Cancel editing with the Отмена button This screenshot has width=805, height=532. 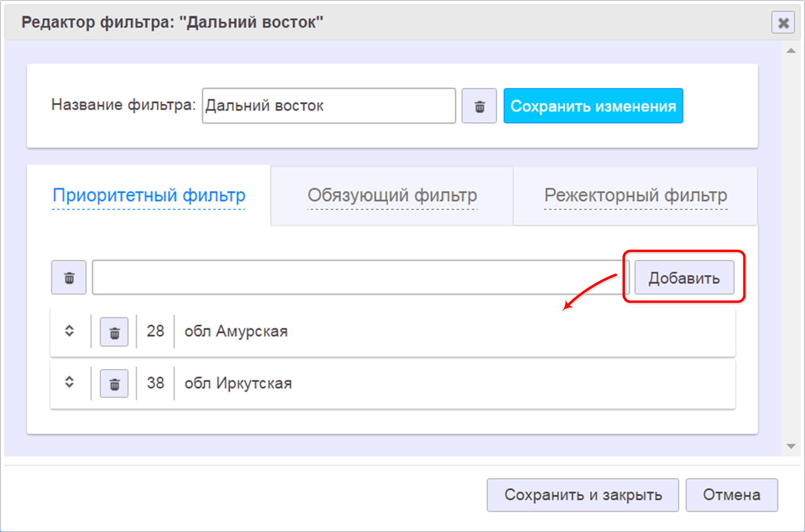click(732, 495)
